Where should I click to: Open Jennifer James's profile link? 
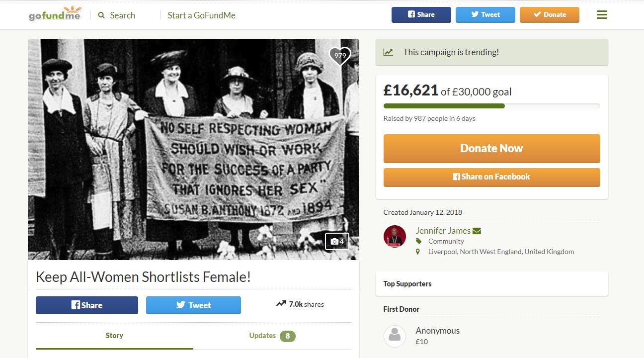(x=443, y=230)
